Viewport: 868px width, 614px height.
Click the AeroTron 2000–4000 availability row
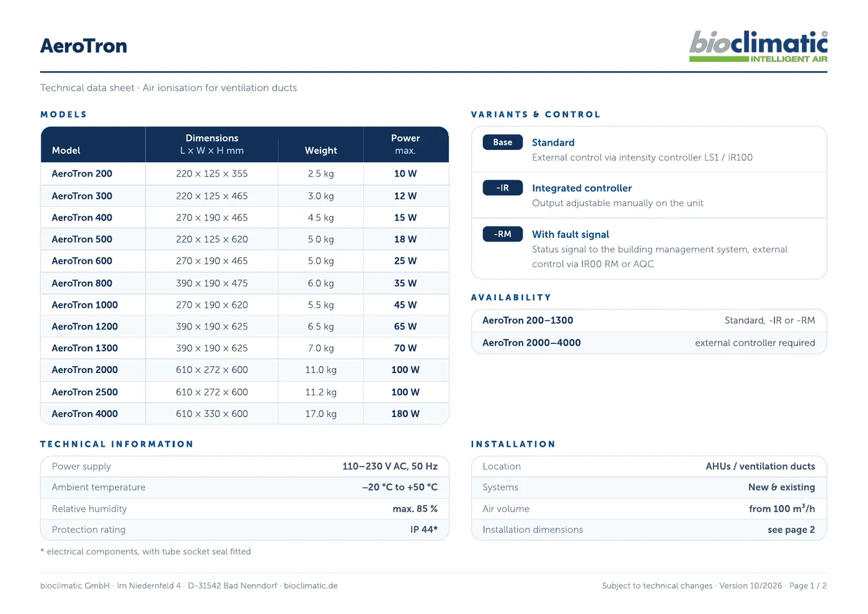(649, 343)
